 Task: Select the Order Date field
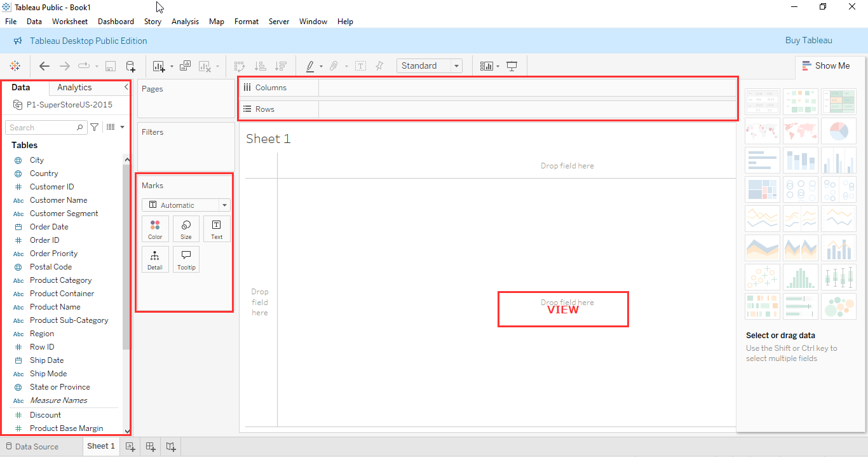click(x=49, y=226)
